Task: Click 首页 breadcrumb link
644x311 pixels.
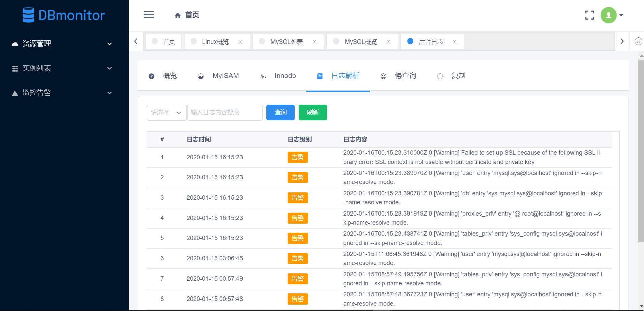Action: coord(192,15)
